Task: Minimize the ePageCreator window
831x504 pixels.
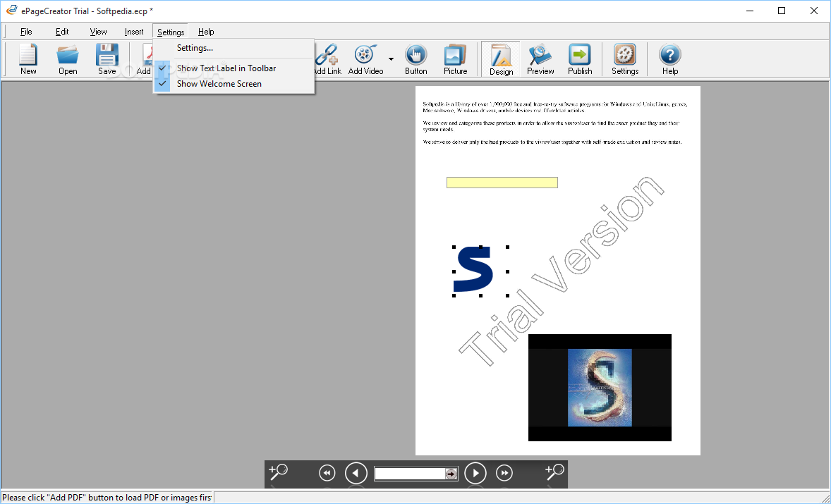Action: (x=749, y=11)
